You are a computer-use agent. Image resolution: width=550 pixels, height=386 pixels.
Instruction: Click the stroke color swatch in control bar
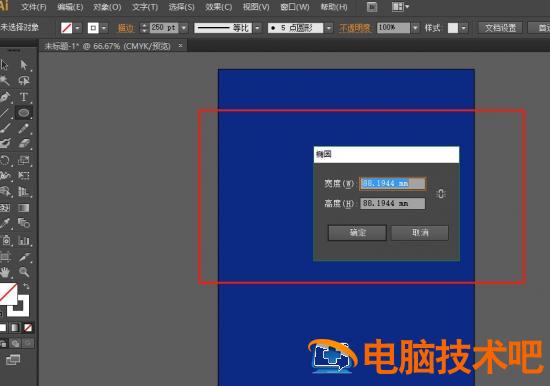[x=93, y=28]
